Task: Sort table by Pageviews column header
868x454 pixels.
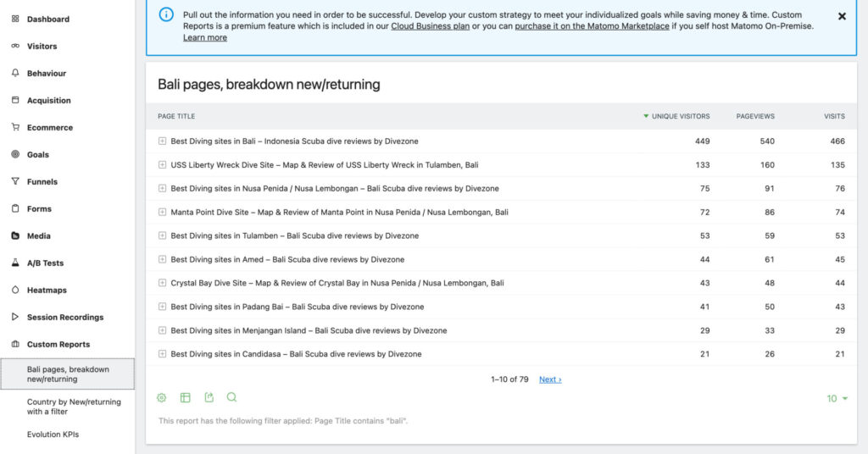Action: point(754,116)
